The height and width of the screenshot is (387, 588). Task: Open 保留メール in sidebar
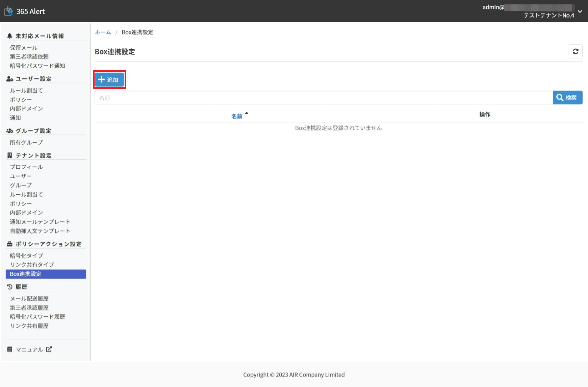(x=24, y=48)
